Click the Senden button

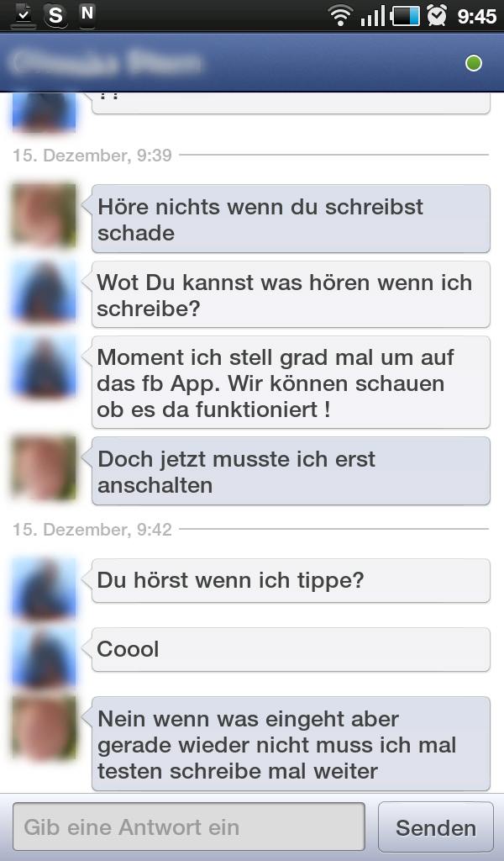point(436,827)
